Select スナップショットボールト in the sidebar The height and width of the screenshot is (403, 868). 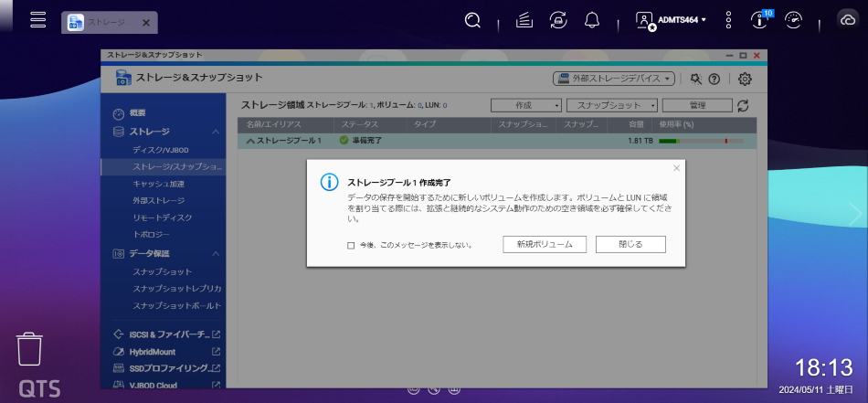pos(176,305)
